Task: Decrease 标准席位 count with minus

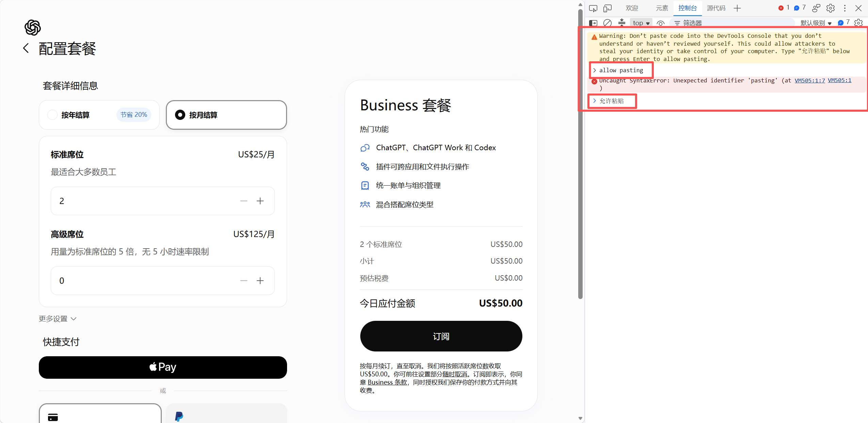Action: tap(244, 201)
